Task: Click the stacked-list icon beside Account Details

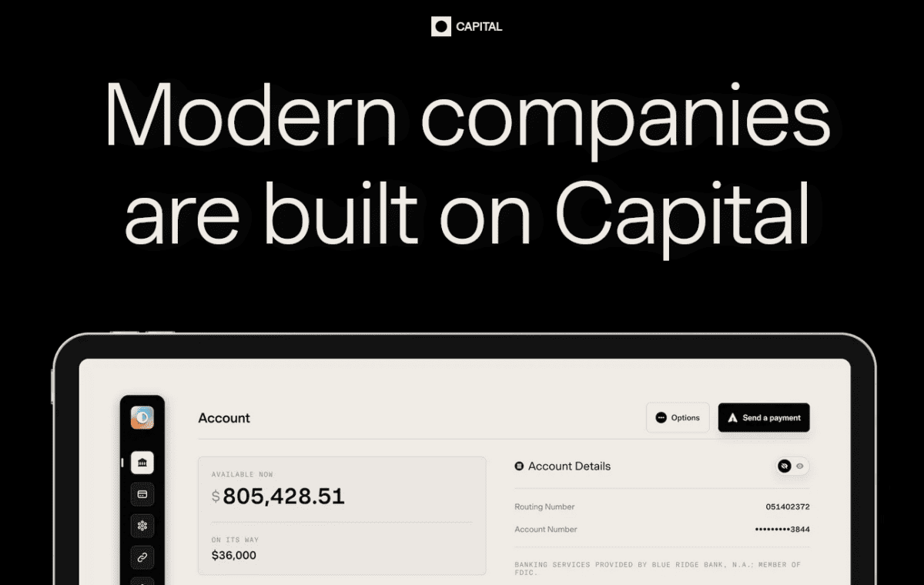Action: (521, 466)
